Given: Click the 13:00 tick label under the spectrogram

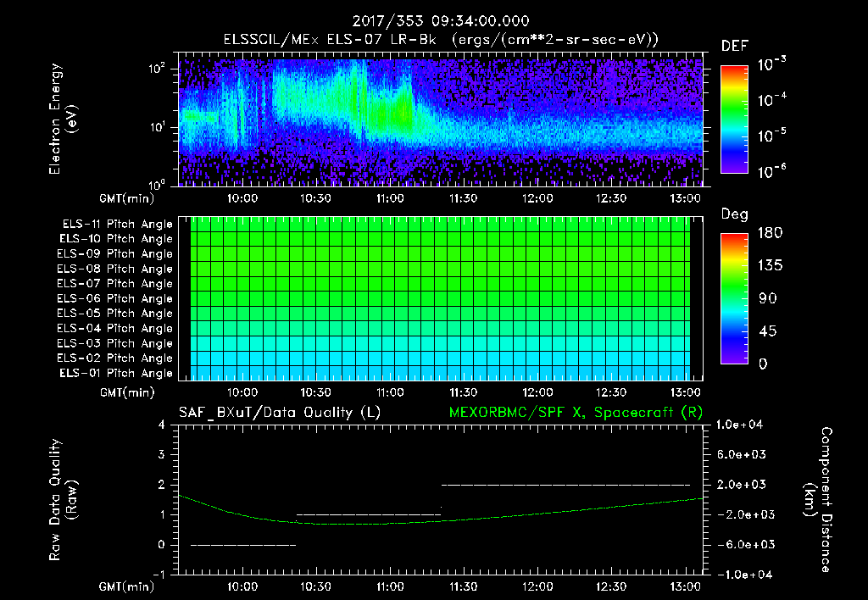Looking at the screenshot, I should [685, 198].
